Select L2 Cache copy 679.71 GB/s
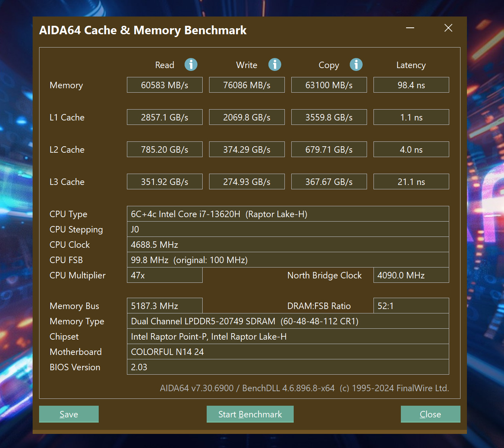Viewport: 504px width, 448px height. [329, 149]
